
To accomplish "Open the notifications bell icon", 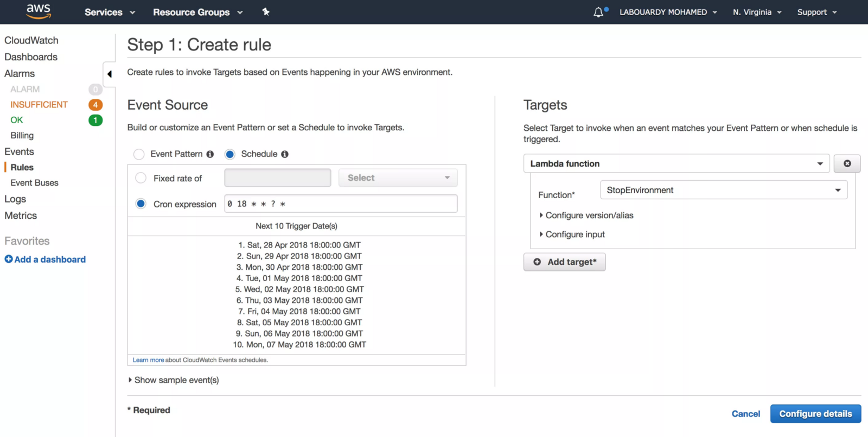I will coord(598,12).
